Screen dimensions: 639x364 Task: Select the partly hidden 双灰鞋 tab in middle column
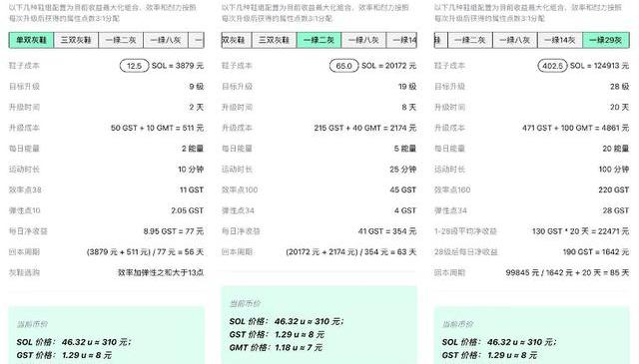click(x=237, y=40)
